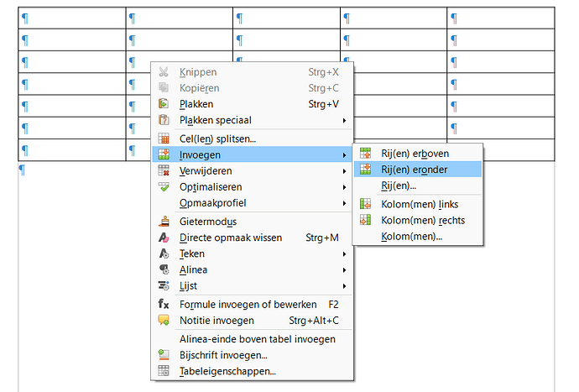Click the Kolom(men) links column icon
579x392 pixels.
365,204
